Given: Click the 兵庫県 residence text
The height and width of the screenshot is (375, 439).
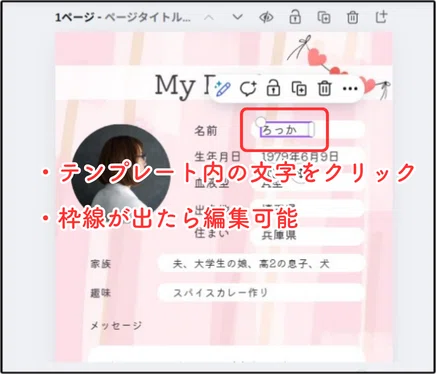Looking at the screenshot, I should click(x=279, y=235).
